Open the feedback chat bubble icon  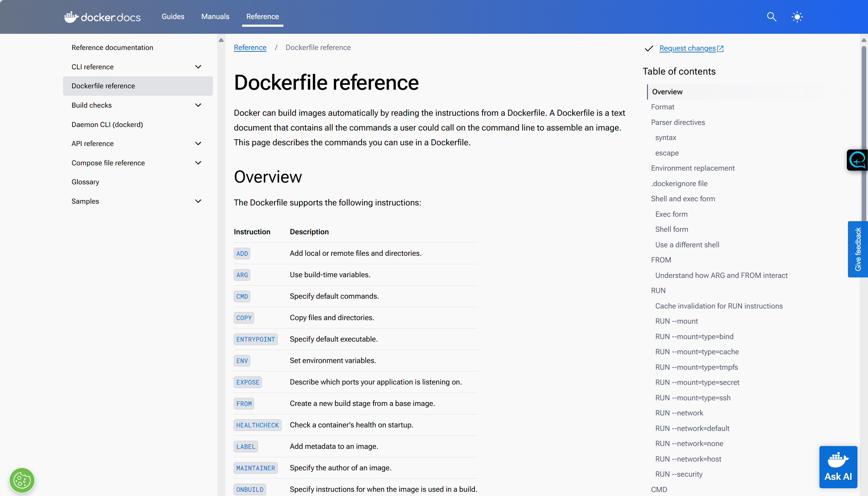[x=857, y=160]
